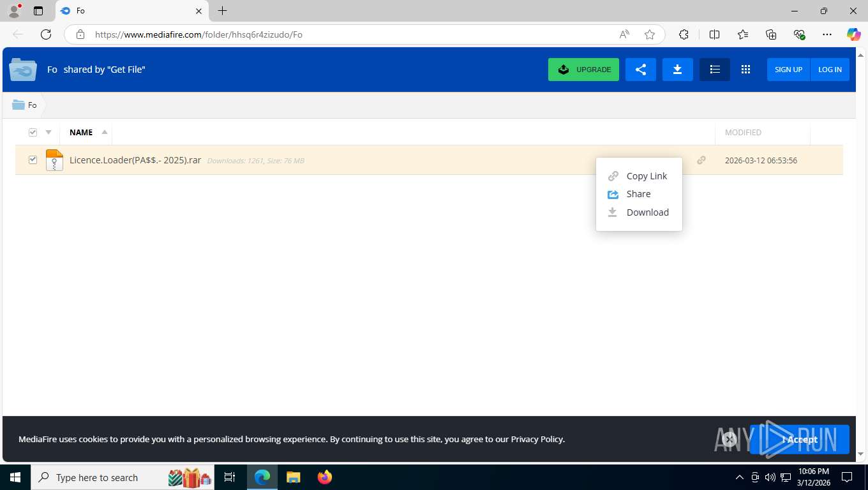Click the browser refresh icon
The image size is (868, 490).
pyautogui.click(x=46, y=34)
